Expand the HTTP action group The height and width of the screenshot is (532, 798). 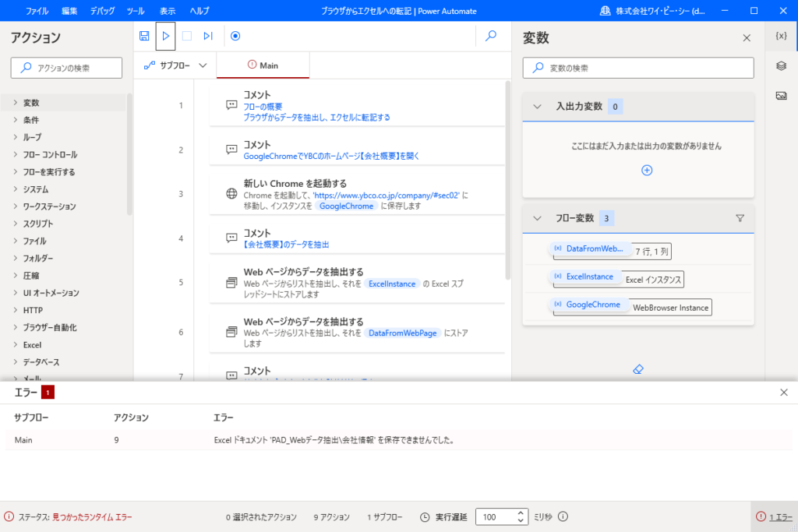tap(16, 310)
